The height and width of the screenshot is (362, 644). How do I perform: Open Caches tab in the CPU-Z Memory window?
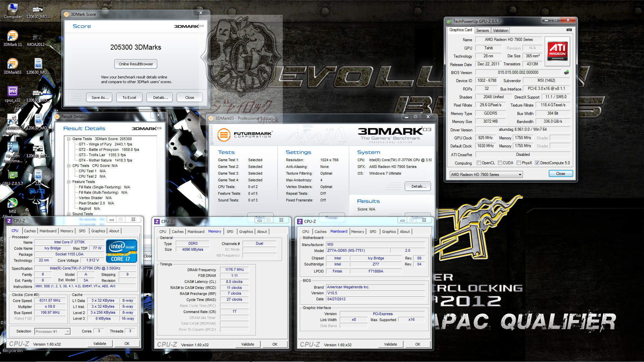pyautogui.click(x=177, y=232)
